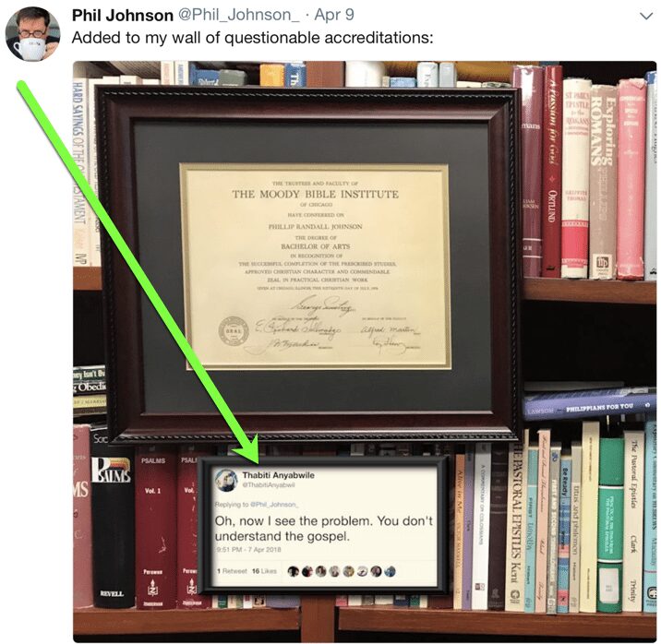Click the Replying to @Phil_Johnson_ text

(257, 504)
